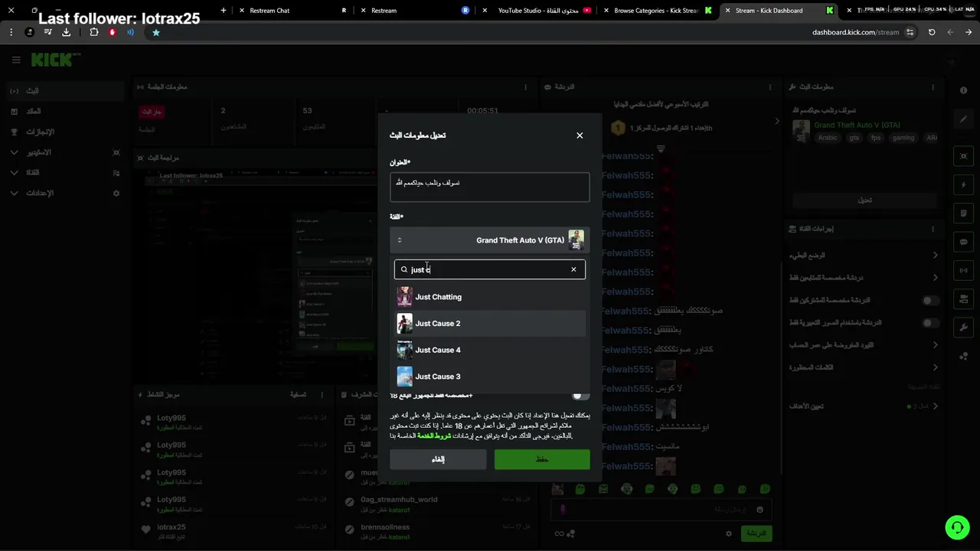Select Just Cause 2 from the category list
980x551 pixels.
pos(490,324)
